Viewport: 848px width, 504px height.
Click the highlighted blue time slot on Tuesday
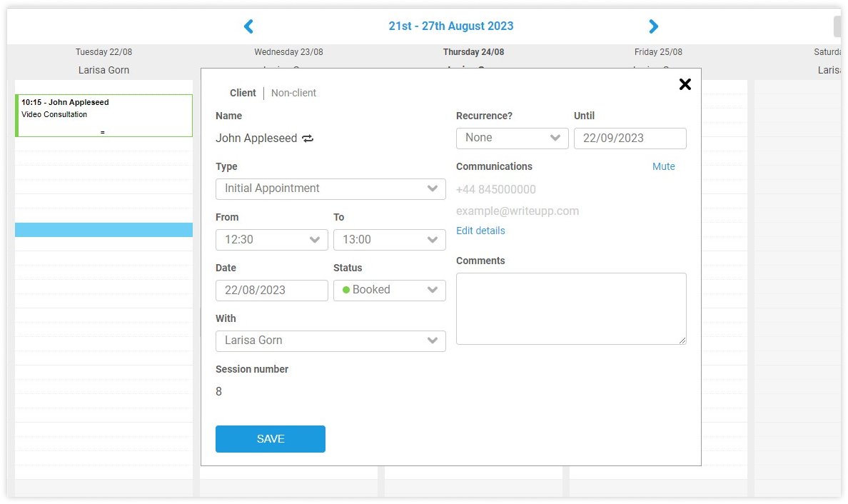pyautogui.click(x=104, y=230)
